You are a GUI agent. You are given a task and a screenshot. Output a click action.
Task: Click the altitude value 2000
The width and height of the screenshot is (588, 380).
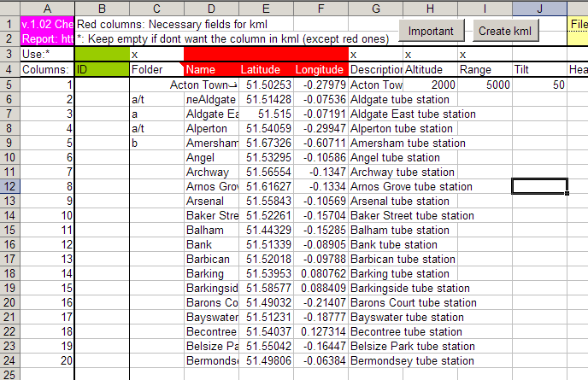point(431,85)
